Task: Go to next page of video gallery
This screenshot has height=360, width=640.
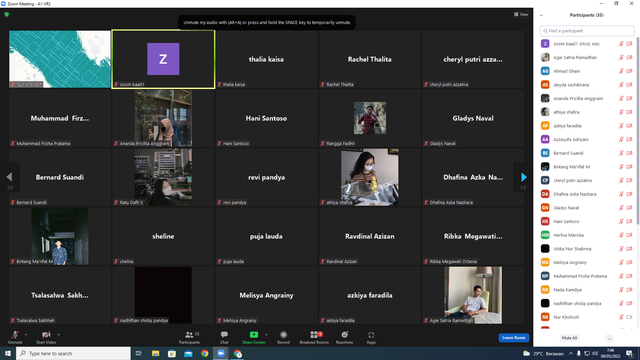Action: (x=524, y=177)
